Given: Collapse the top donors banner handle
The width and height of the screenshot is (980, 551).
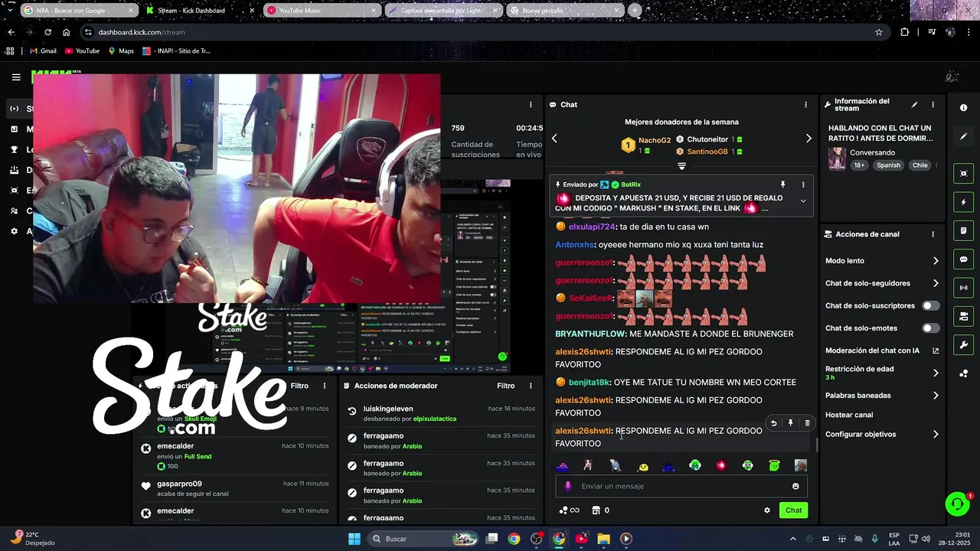Looking at the screenshot, I should (681, 165).
